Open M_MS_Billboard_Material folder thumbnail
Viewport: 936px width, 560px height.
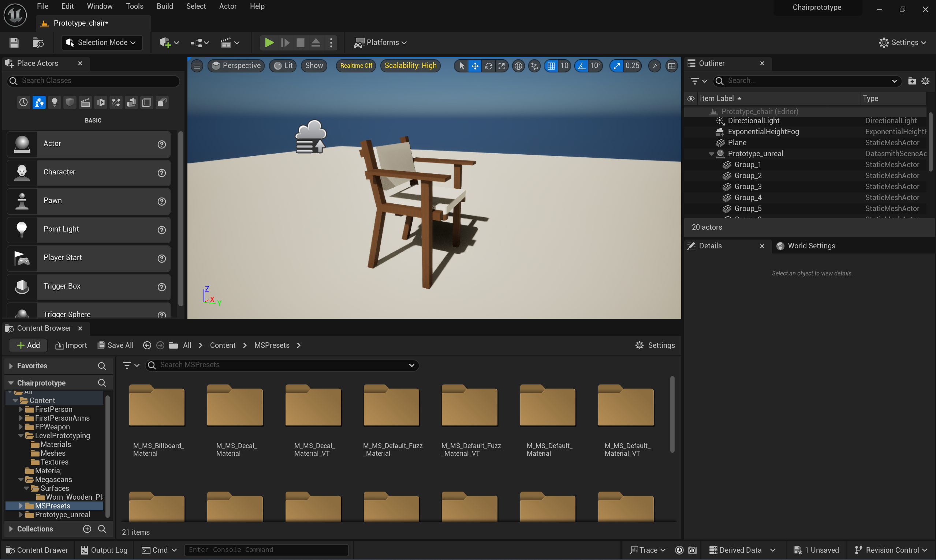157,406
